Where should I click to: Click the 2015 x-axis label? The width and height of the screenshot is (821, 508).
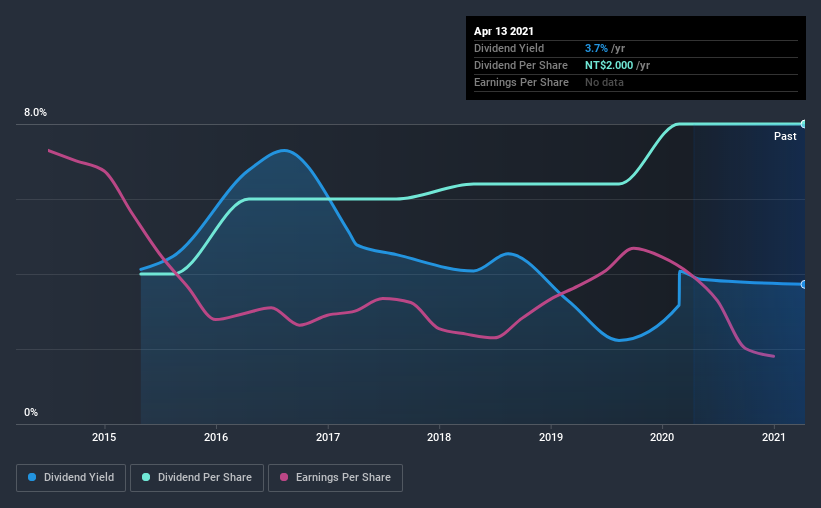click(104, 437)
